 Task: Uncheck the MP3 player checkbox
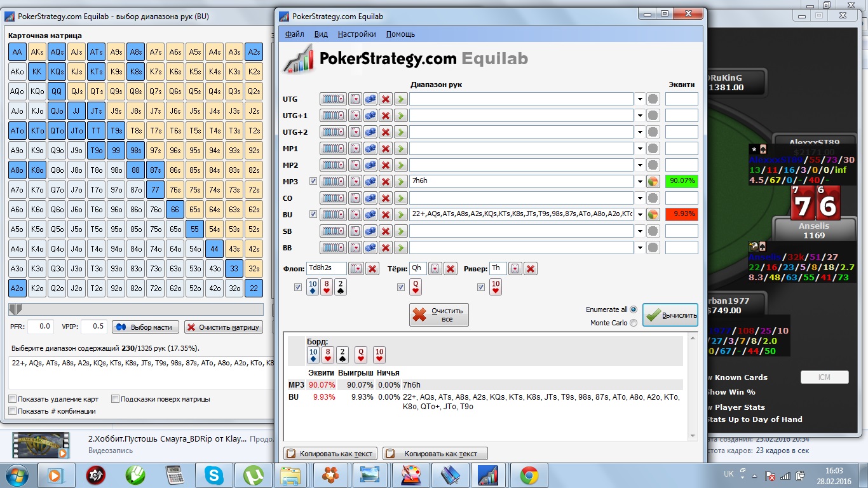click(x=312, y=181)
